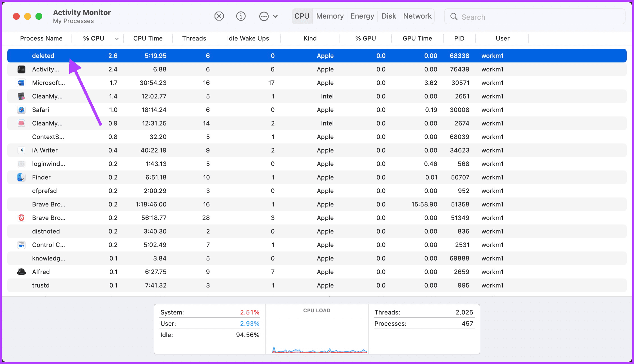The image size is (634, 364).
Task: Click the more actions ellipsis icon
Action: click(x=264, y=16)
